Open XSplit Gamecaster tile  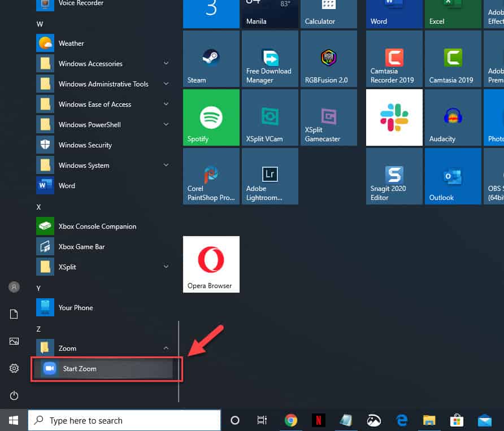(x=329, y=117)
